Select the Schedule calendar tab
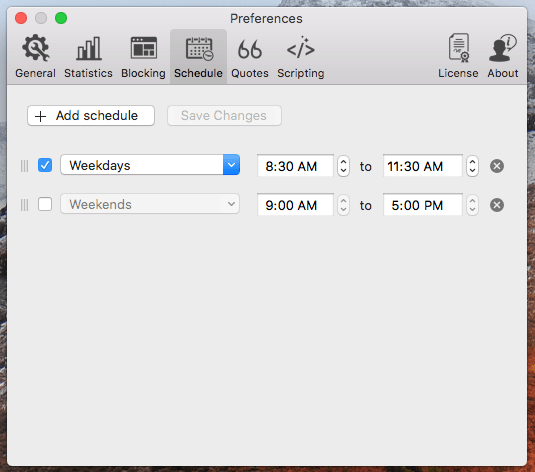The width and height of the screenshot is (535, 472). tap(198, 57)
